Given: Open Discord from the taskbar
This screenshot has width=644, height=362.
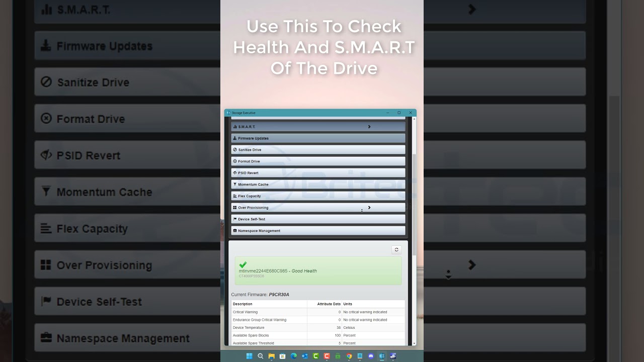Looking at the screenshot, I should (x=371, y=356).
